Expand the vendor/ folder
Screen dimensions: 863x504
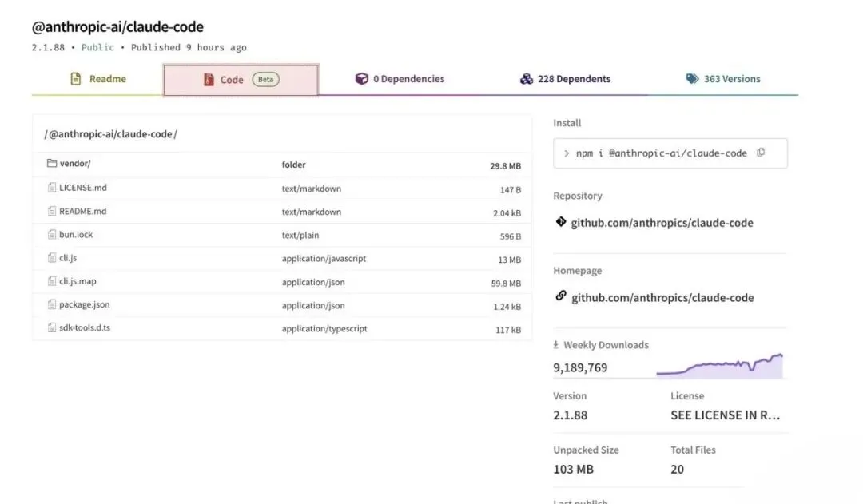pos(75,164)
